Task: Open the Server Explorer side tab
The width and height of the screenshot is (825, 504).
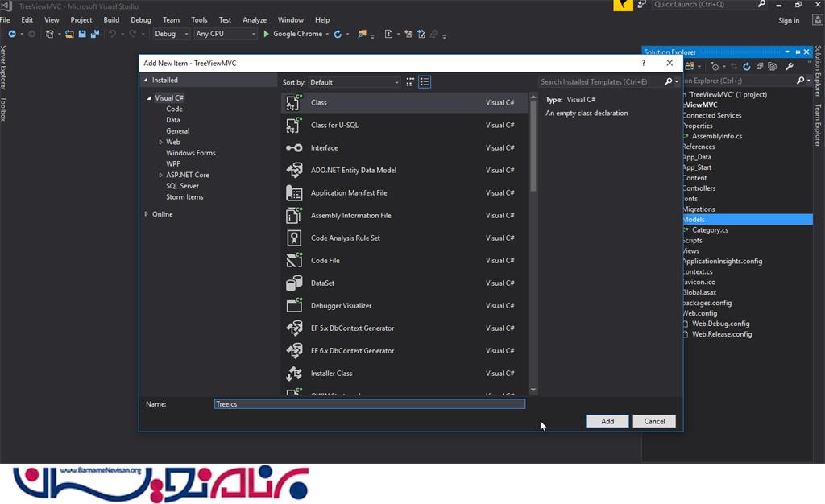Action: pos(4,68)
